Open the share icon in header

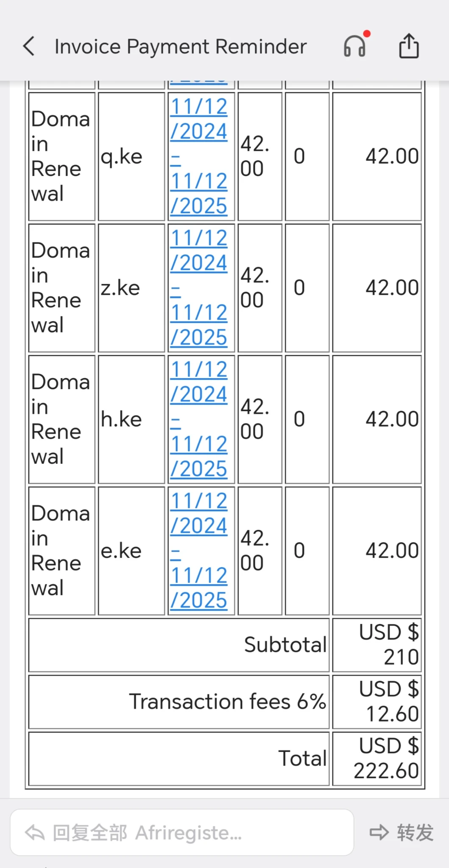409,46
